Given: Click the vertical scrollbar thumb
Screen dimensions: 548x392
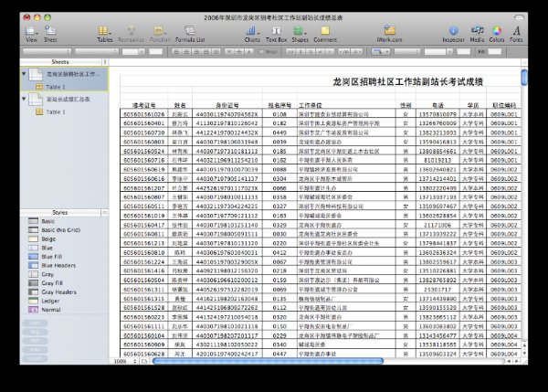Looking at the screenshot, I should click(x=524, y=78).
